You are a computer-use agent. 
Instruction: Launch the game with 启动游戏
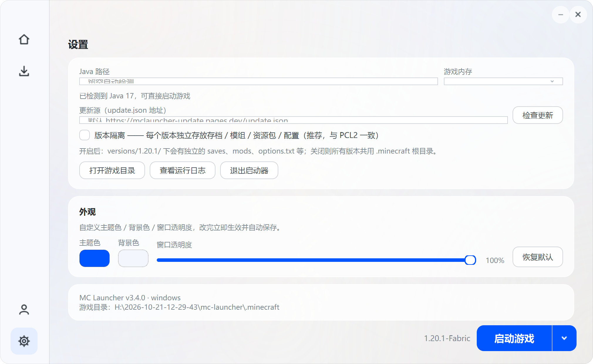pyautogui.click(x=514, y=338)
